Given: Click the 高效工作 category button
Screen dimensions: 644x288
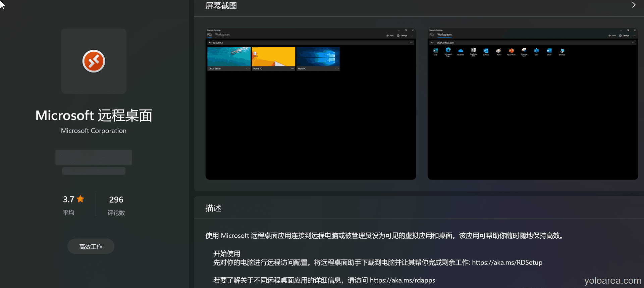Looking at the screenshot, I should coord(91,246).
